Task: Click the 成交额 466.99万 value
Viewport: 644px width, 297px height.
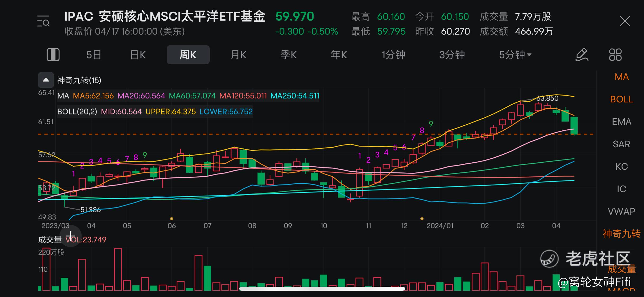Action: click(x=534, y=31)
